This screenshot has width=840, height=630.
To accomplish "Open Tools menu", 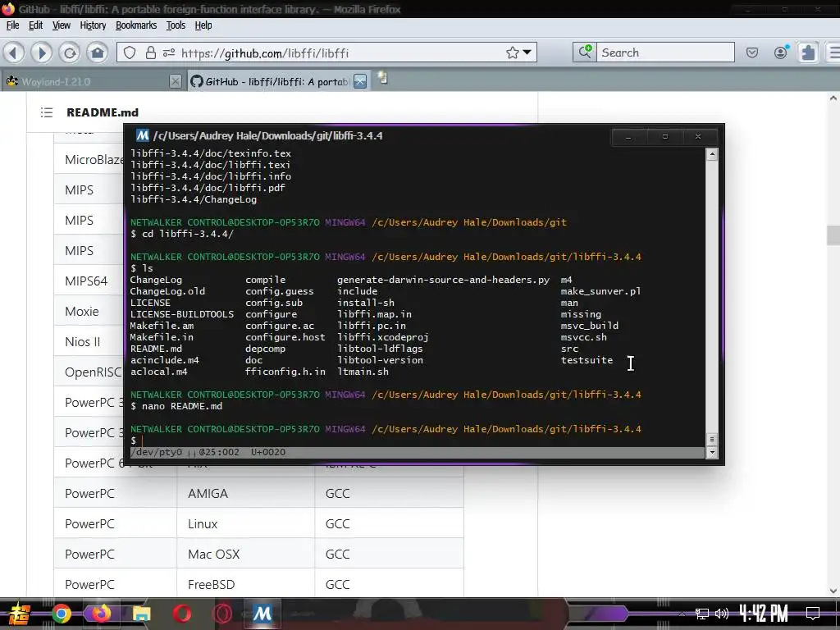I will click(176, 25).
